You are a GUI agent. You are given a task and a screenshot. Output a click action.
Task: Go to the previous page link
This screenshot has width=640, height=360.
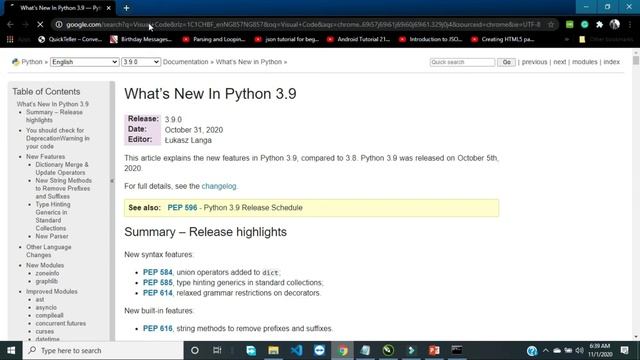pos(534,62)
